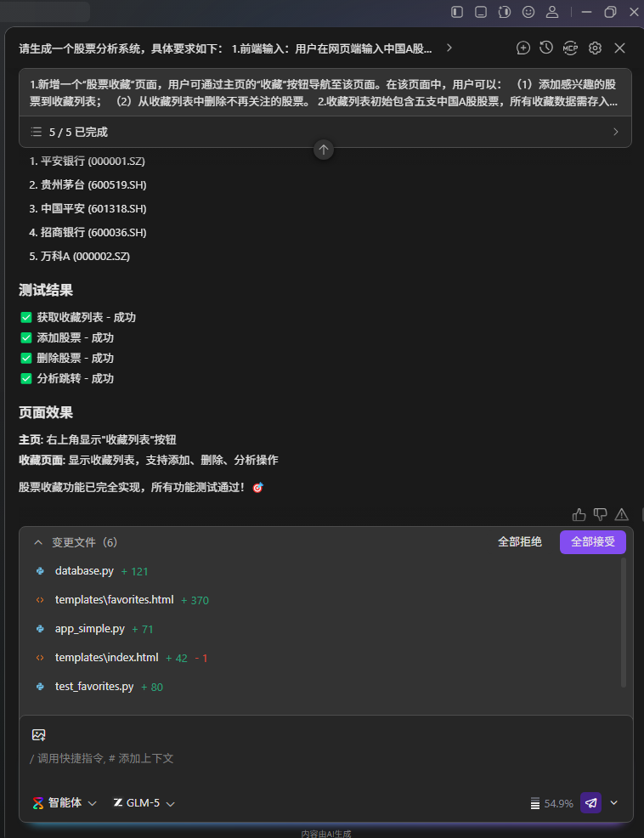Click the conversation title text

225,48
